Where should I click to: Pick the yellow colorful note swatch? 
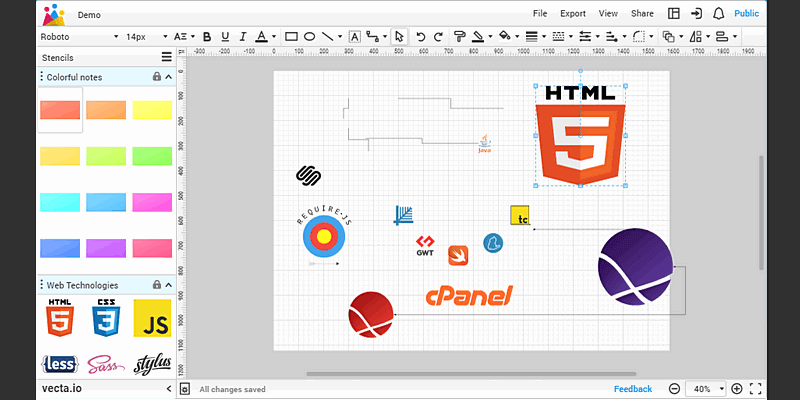tap(152, 110)
